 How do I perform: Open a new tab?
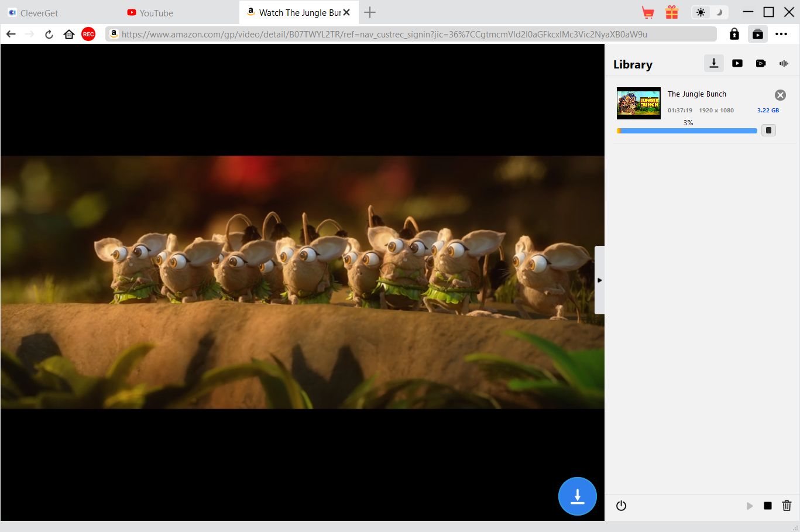click(370, 12)
